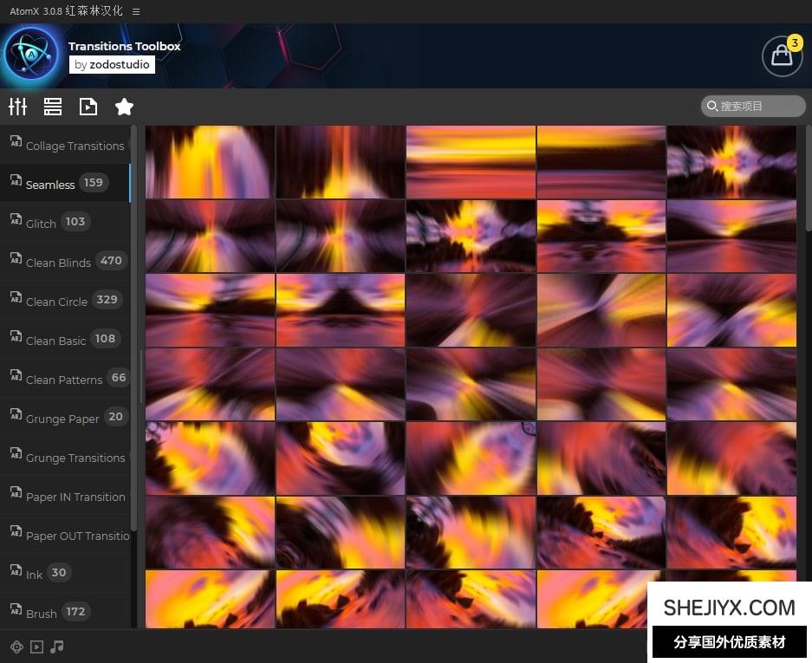Viewport: 812px width, 663px height.
Task: Click the category list vertical scrollbar
Action: (133, 329)
